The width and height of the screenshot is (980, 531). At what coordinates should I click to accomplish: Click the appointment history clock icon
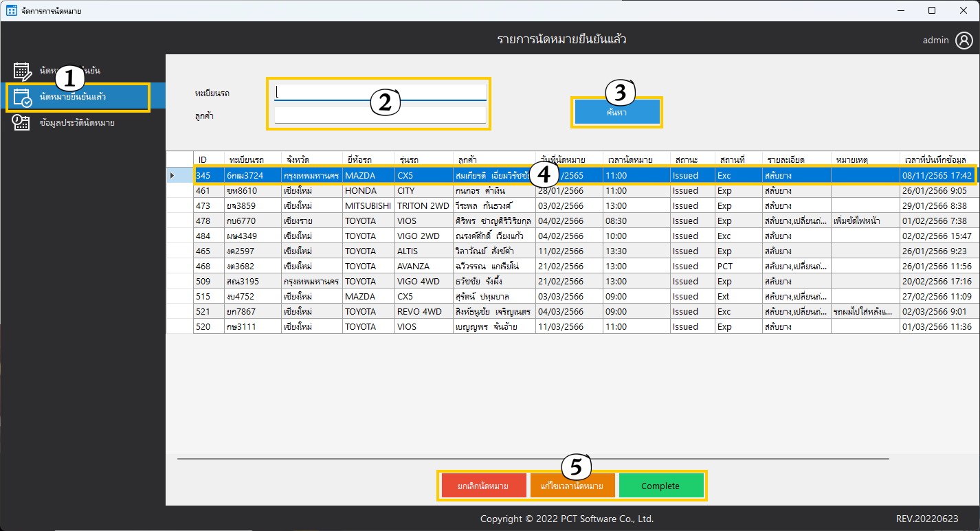(22, 123)
